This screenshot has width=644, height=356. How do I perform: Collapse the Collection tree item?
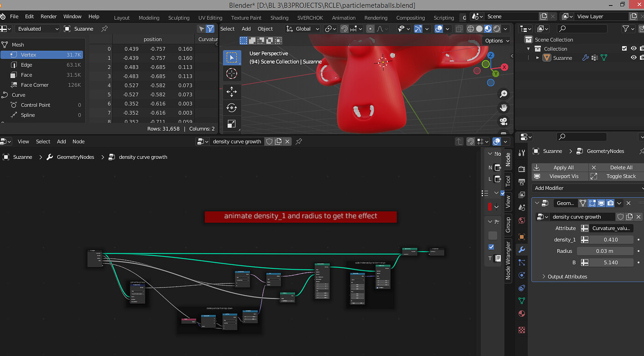(529, 49)
